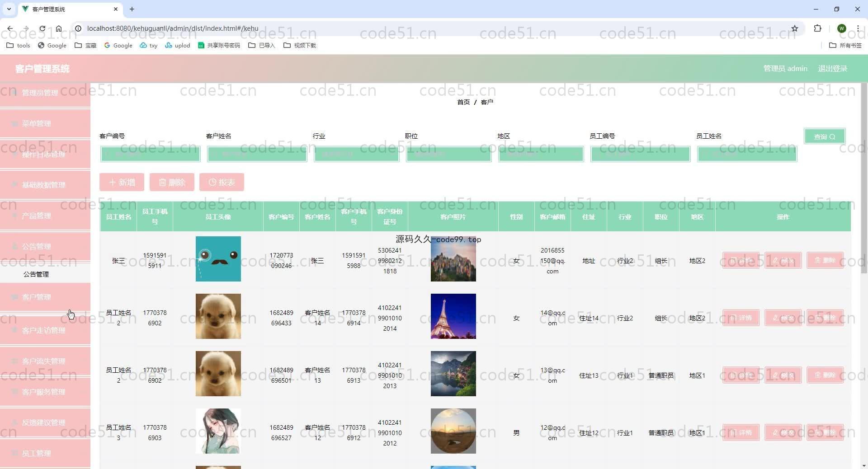This screenshot has height=469, width=868.
Task: Open a new tab with the plus icon
Action: click(x=132, y=9)
